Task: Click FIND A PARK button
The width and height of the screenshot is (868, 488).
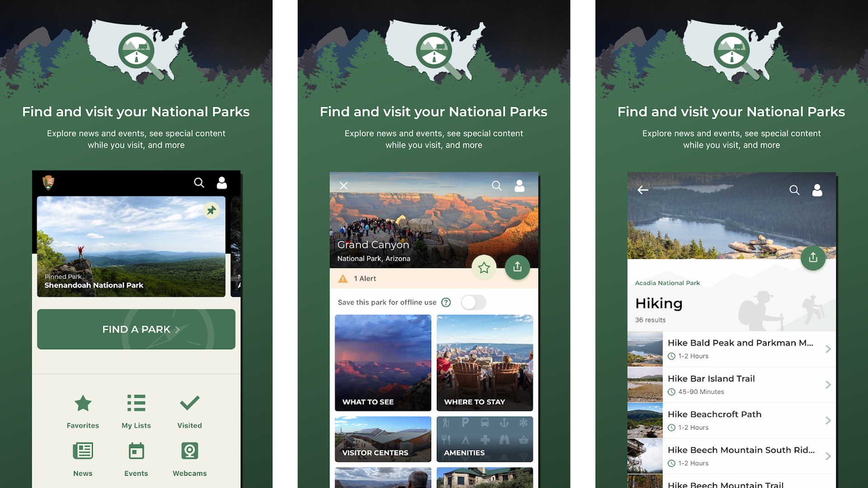Action: pos(136,329)
